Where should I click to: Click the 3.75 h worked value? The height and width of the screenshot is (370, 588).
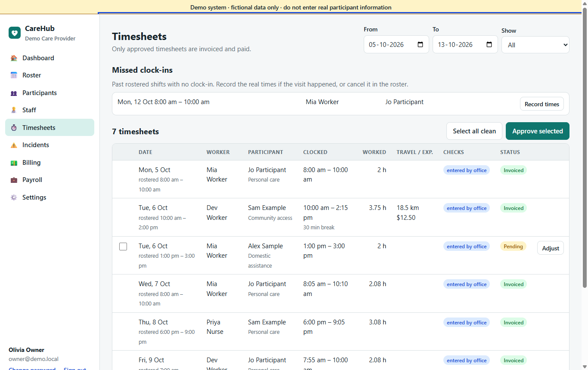pos(378,208)
